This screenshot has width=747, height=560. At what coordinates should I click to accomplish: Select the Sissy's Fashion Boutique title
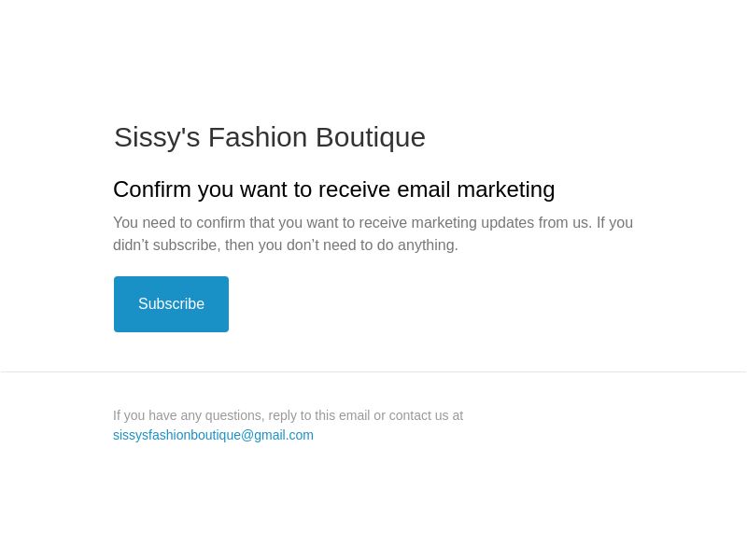point(270,137)
